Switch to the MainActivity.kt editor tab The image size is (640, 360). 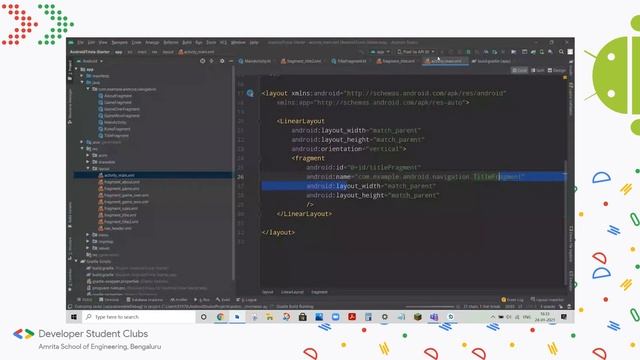click(255, 61)
